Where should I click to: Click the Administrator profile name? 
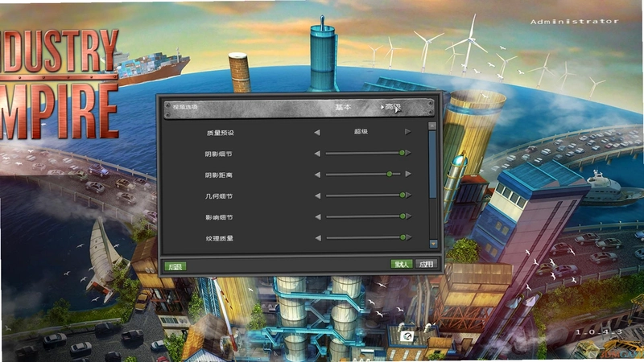[x=574, y=22]
